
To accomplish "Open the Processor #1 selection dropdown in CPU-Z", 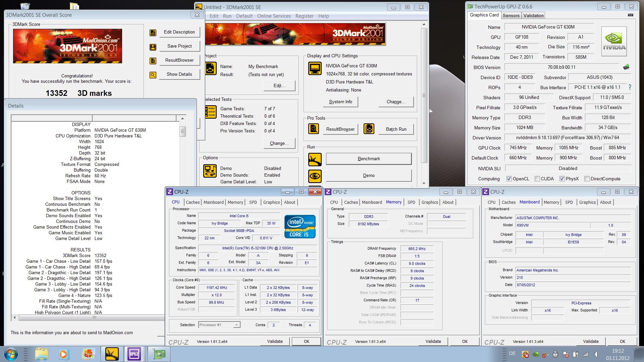I will coord(236,325).
